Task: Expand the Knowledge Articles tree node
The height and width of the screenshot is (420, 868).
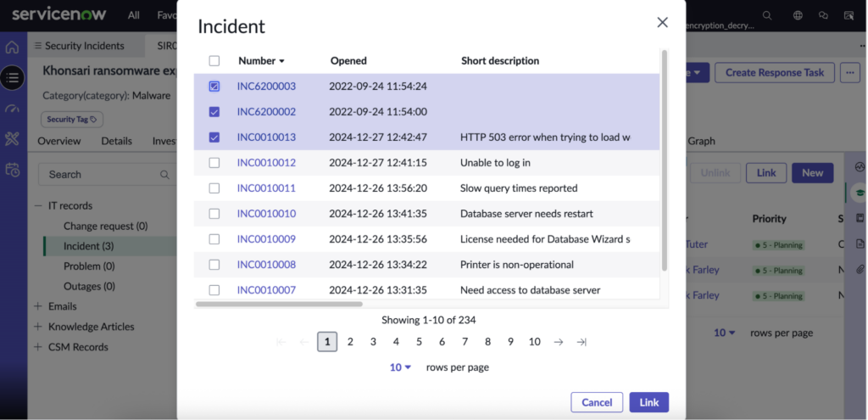Action: [x=37, y=327]
